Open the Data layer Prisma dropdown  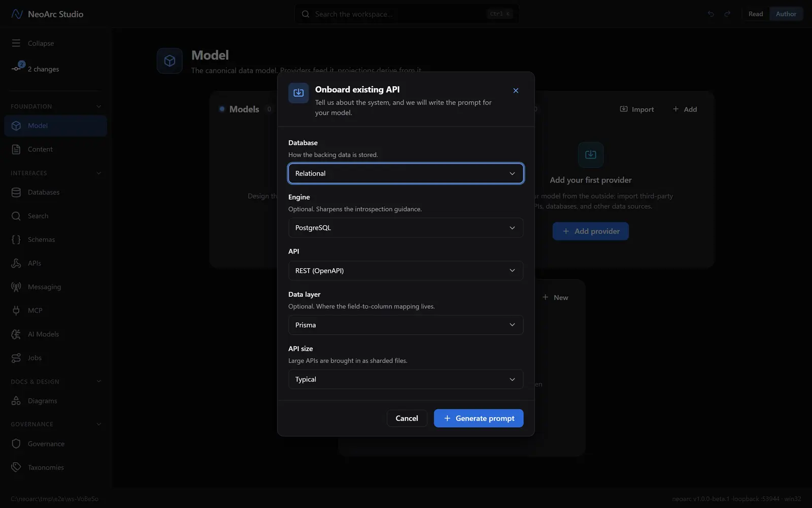coord(406,325)
